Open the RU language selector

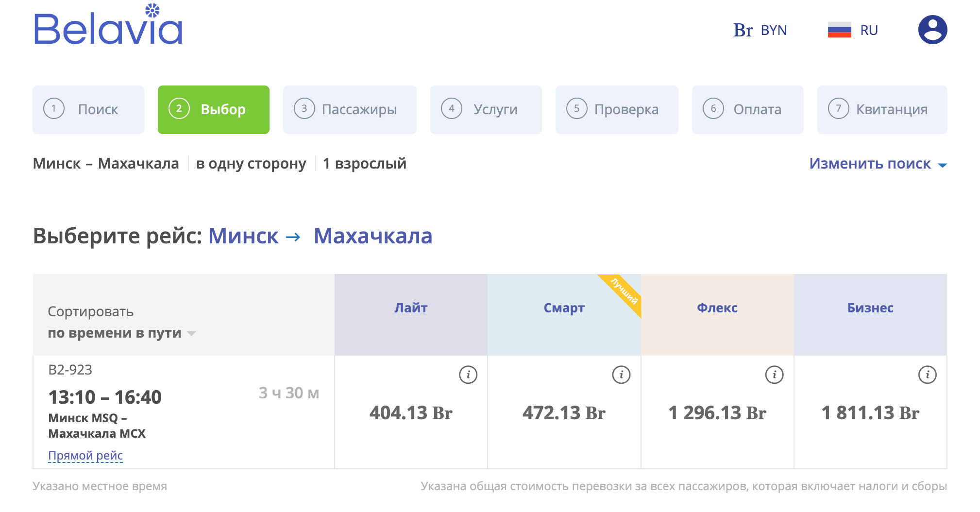coord(853,30)
